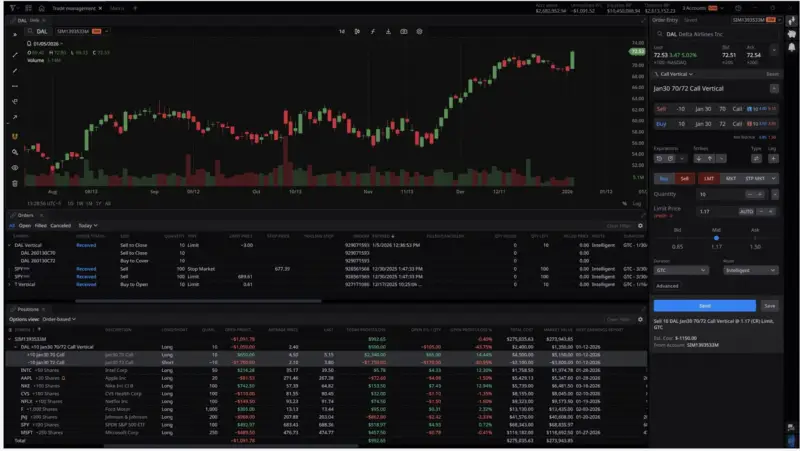The height and width of the screenshot is (451, 800).
Task: Show Canceled orders filter tab
Action: tap(61, 226)
